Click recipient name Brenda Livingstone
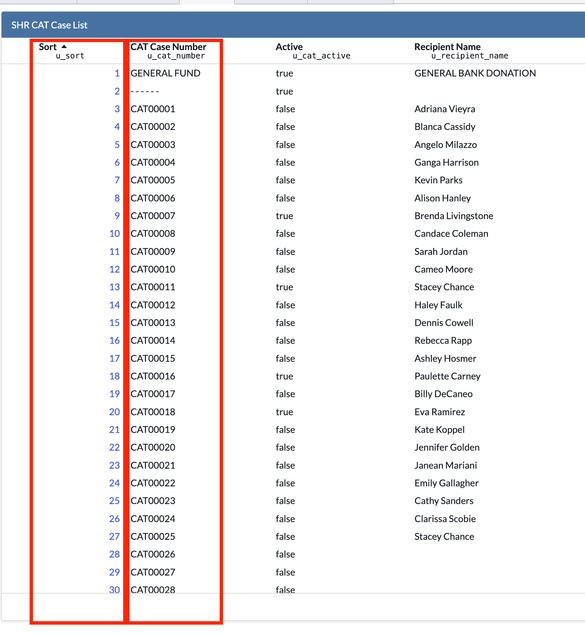The image size is (585, 634). (x=454, y=216)
